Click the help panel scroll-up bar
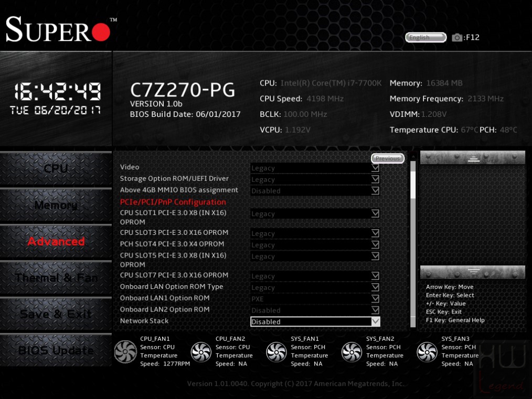This screenshot has height=399, width=532. pyautogui.click(x=473, y=158)
